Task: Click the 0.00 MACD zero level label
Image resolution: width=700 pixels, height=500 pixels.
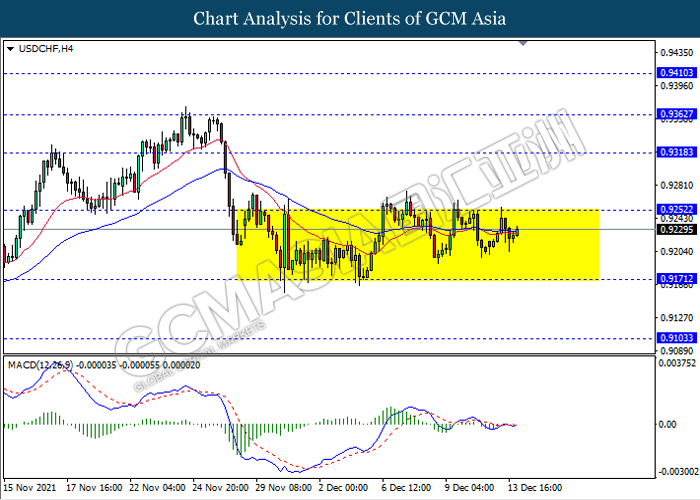Action: tap(668, 424)
